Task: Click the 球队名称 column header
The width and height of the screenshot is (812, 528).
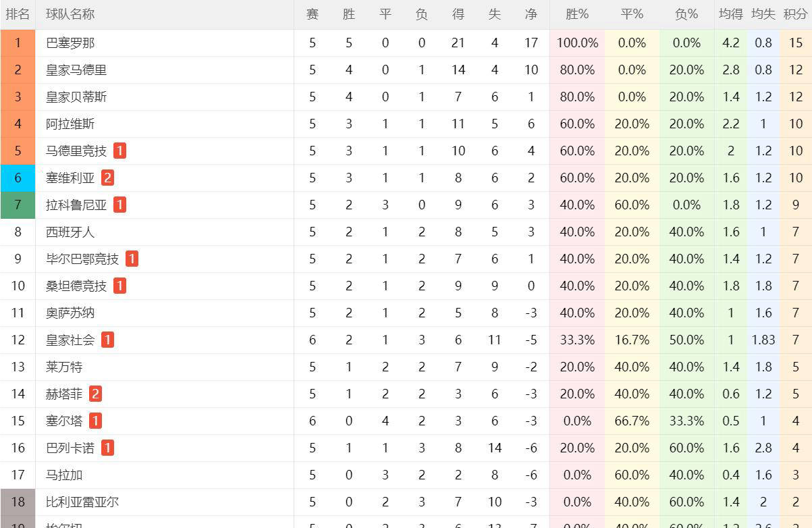Action: [x=70, y=14]
